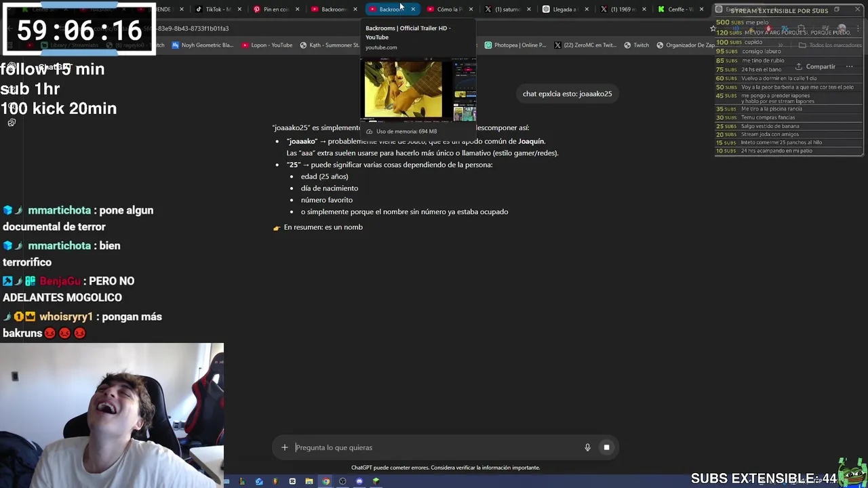The height and width of the screenshot is (488, 868).
Task: Click the 'ChatGPT puede cometer errores' disclaimer
Action: pos(446,468)
